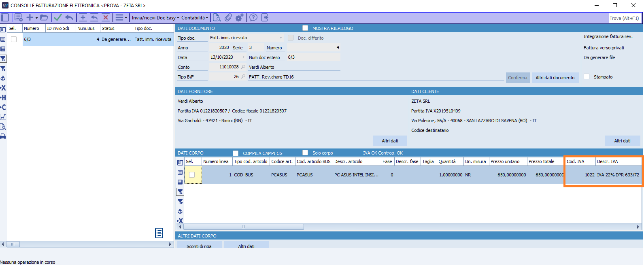
Task: Click the help question bubble icon
Action: point(253,17)
